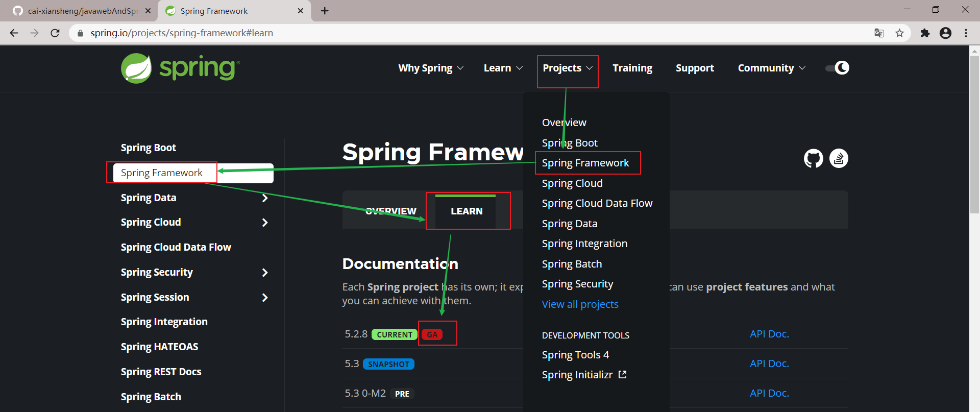Switch to the OVERVIEW tab
This screenshot has width=980, height=412.
click(390, 211)
